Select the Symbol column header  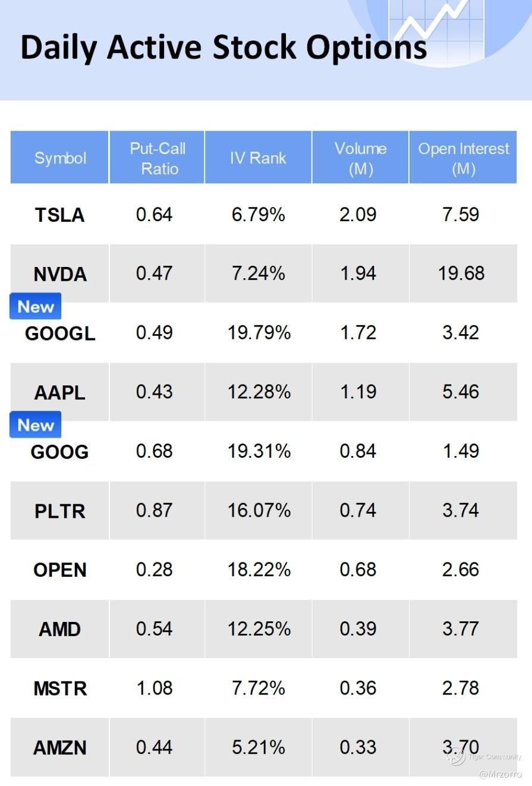coord(60,158)
